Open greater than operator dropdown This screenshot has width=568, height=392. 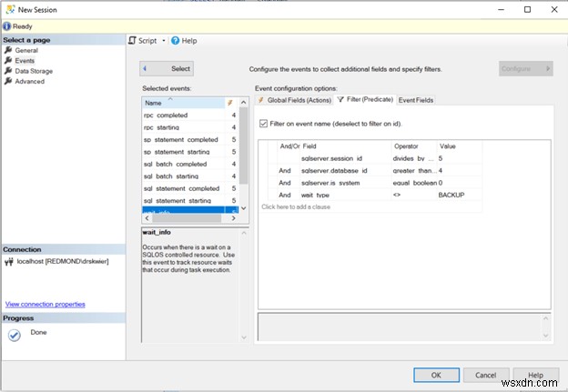click(x=414, y=171)
